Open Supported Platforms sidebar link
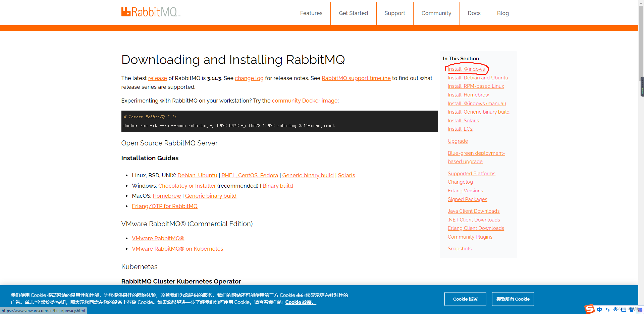 (471, 174)
